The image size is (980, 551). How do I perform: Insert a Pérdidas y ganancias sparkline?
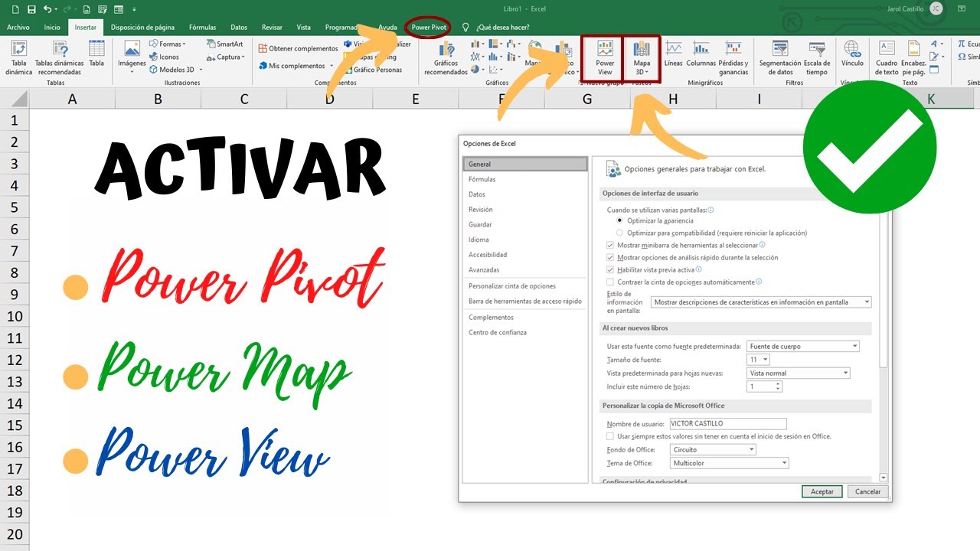(733, 57)
